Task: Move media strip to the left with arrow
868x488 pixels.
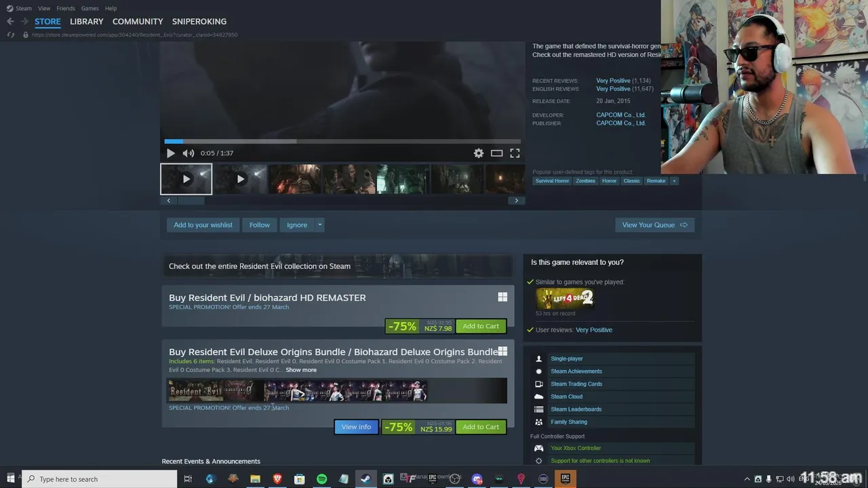Action: coord(169,201)
